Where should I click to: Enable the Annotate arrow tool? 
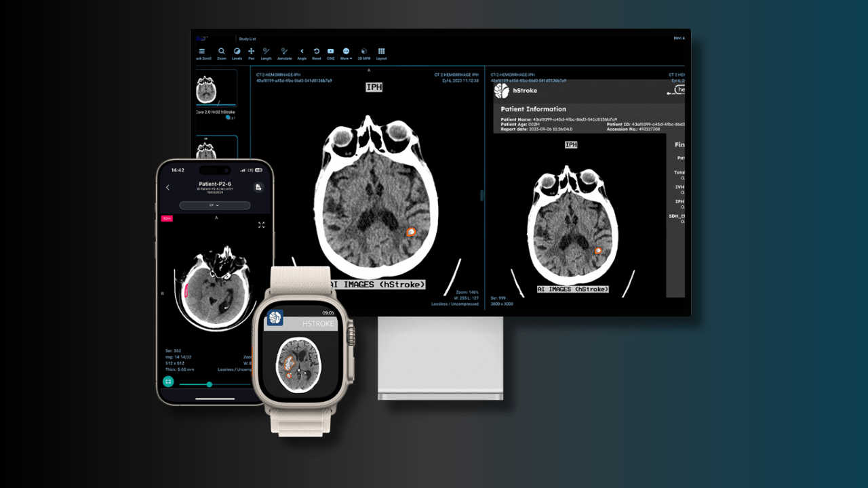(284, 52)
